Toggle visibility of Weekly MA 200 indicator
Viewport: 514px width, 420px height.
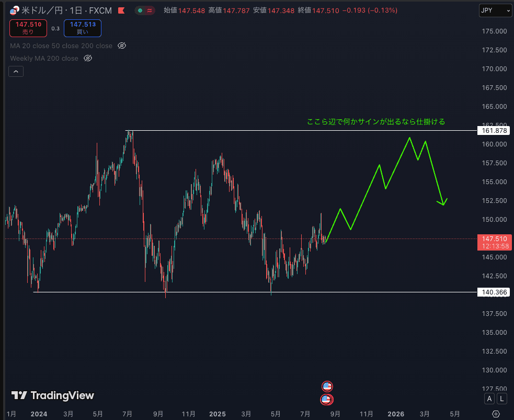[88, 59]
